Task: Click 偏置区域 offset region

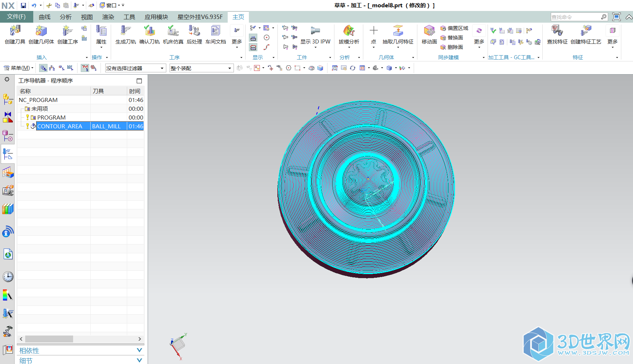Action: (454, 28)
